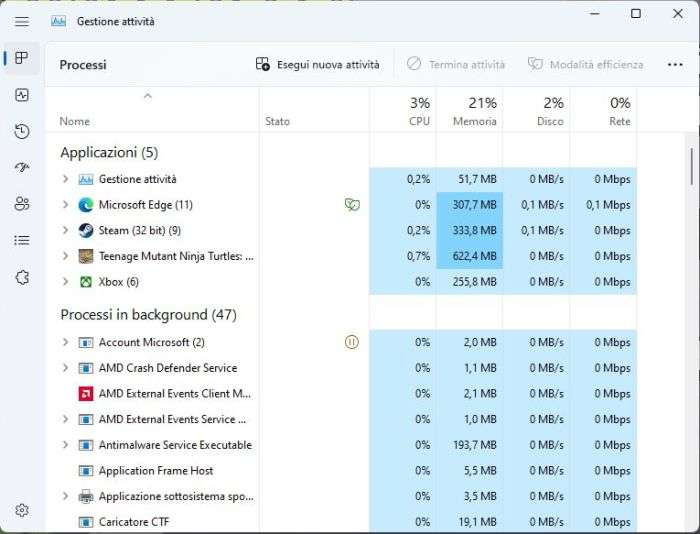
Task: Click the Microsoft Edge app icon
Action: [x=86, y=205]
